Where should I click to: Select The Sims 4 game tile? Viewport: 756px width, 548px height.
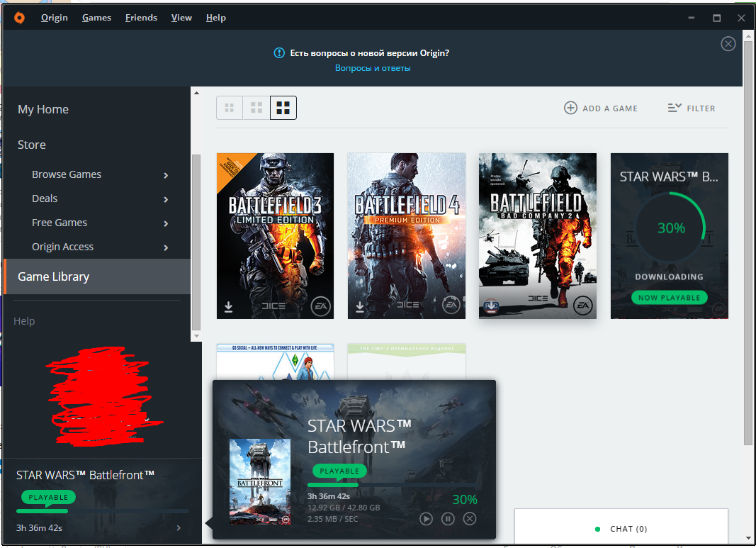[275, 362]
